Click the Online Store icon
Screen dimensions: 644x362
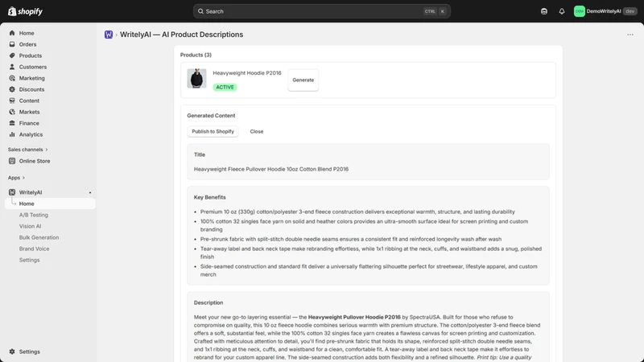point(12,161)
